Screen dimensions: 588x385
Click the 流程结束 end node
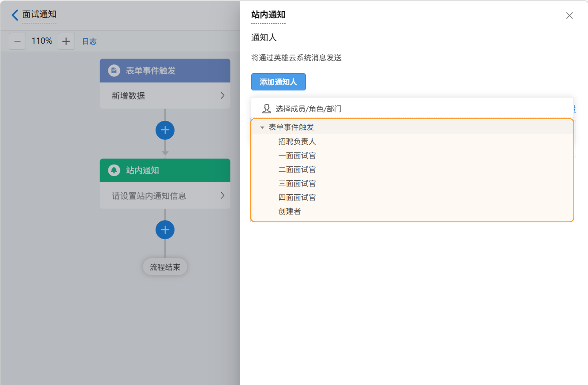tap(165, 267)
